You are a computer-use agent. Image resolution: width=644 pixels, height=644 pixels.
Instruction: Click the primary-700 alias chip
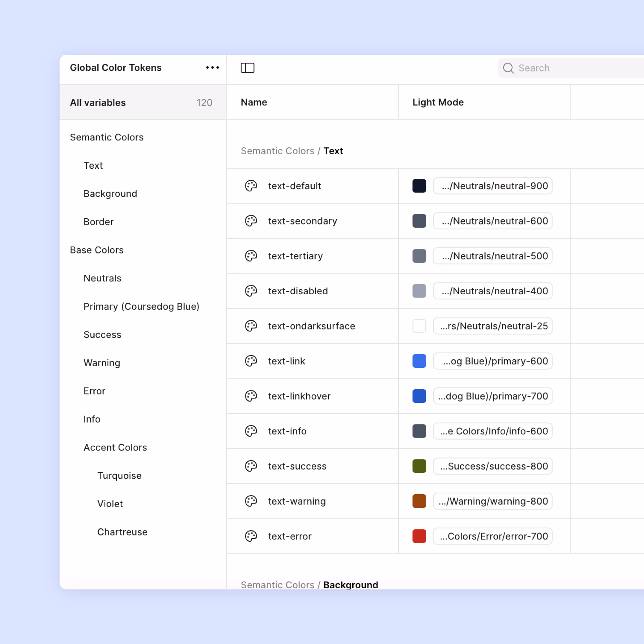pos(493,396)
